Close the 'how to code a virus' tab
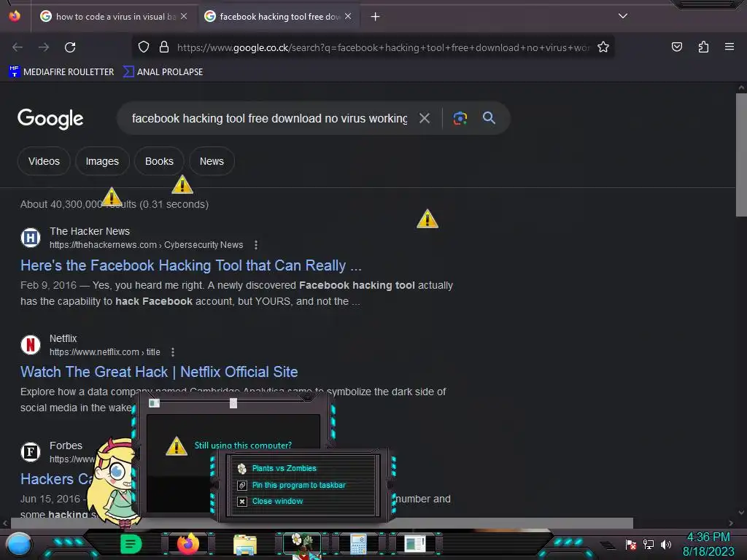Viewport: 747px width, 560px height. pos(184,16)
